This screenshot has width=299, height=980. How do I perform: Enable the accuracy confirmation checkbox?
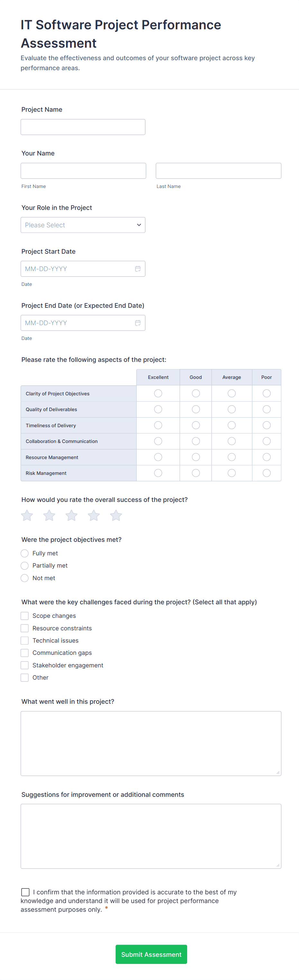[x=25, y=892]
